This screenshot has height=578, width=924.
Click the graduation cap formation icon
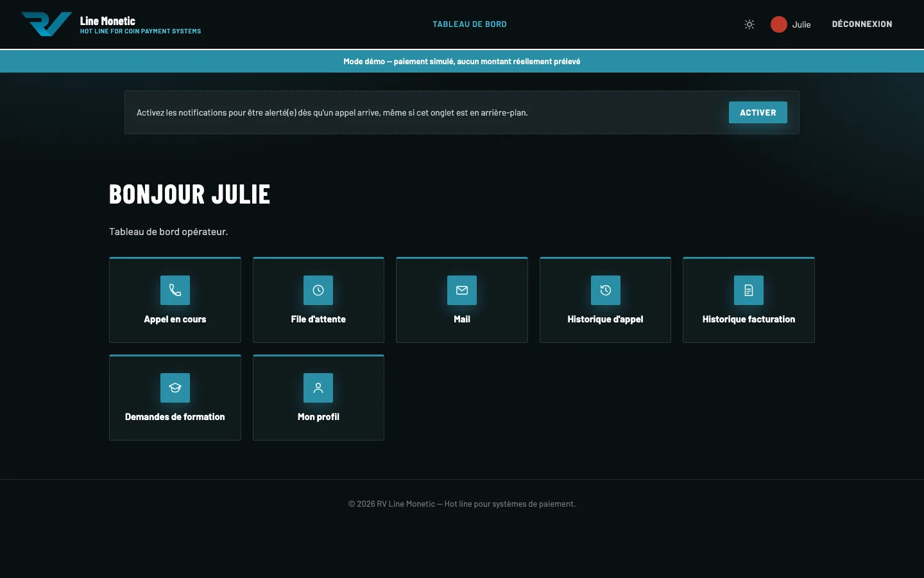tap(175, 388)
